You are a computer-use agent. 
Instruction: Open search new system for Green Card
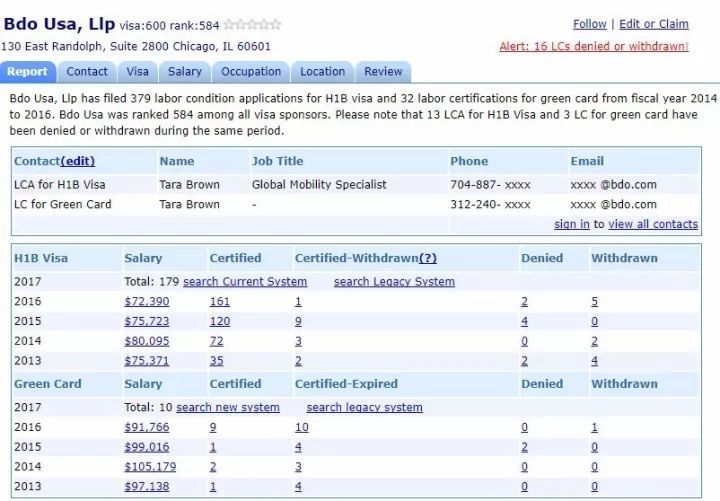(x=228, y=407)
